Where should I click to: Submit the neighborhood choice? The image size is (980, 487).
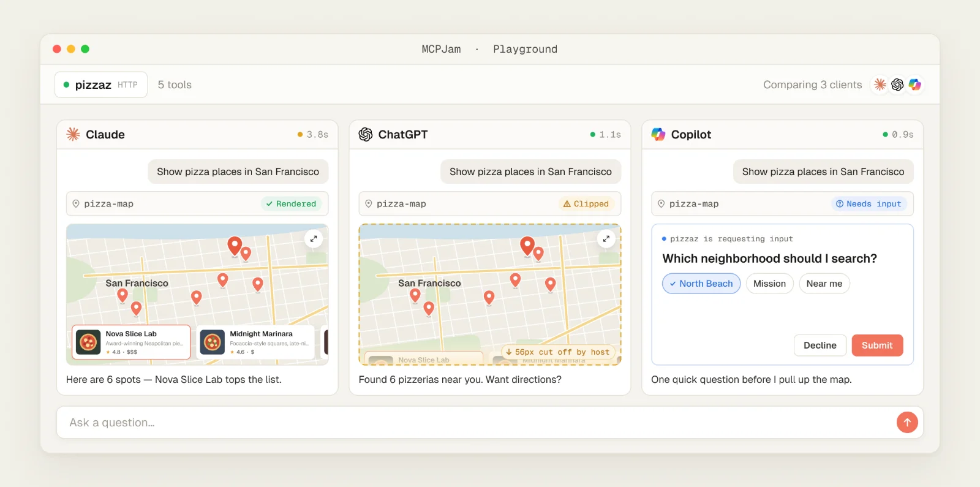(877, 345)
